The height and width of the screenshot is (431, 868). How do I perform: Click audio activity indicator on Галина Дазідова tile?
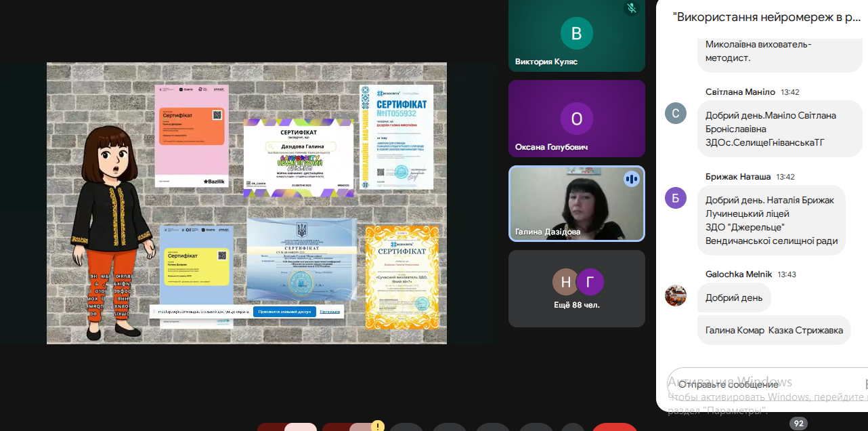click(631, 179)
